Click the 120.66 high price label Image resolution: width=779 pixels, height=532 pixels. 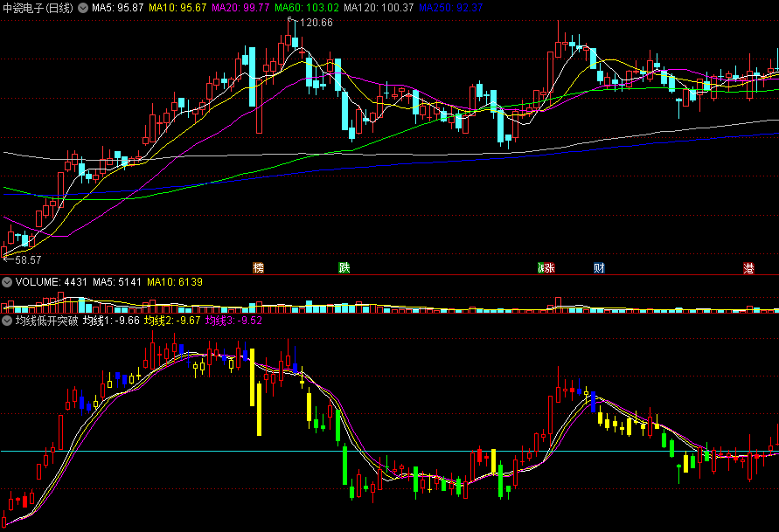tap(316, 23)
